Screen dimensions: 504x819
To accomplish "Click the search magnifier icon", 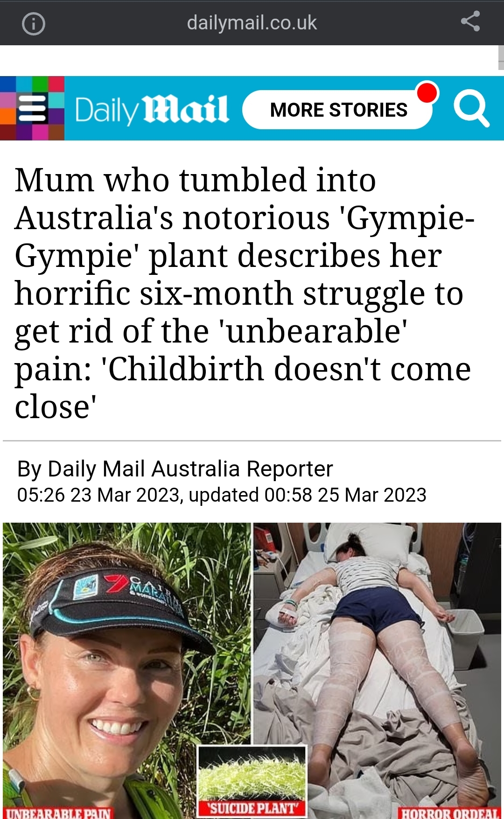I will pos(471,108).
